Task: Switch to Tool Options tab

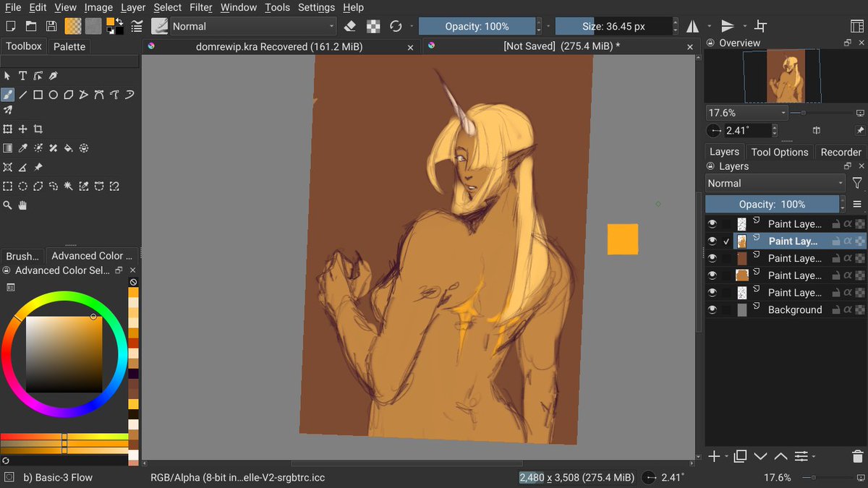Action: coord(779,152)
